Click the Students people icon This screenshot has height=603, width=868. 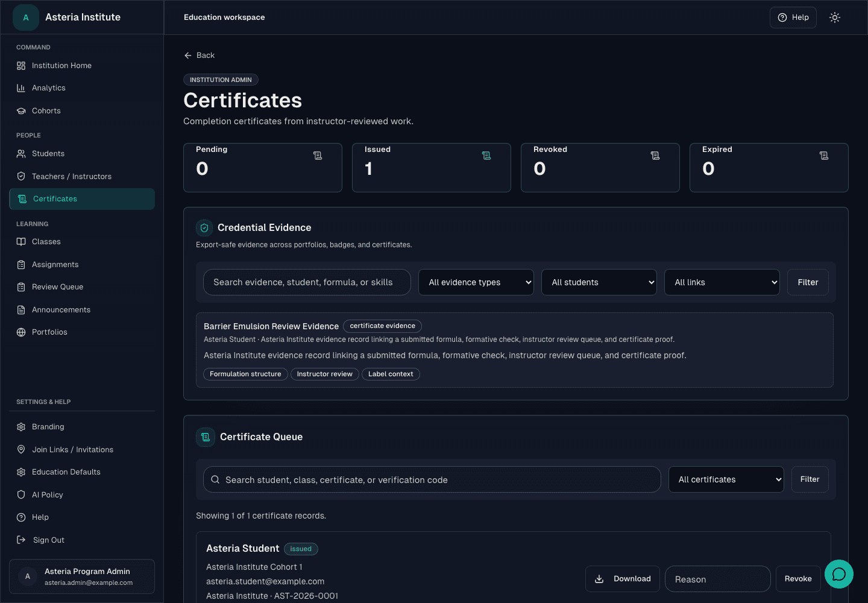[21, 154]
